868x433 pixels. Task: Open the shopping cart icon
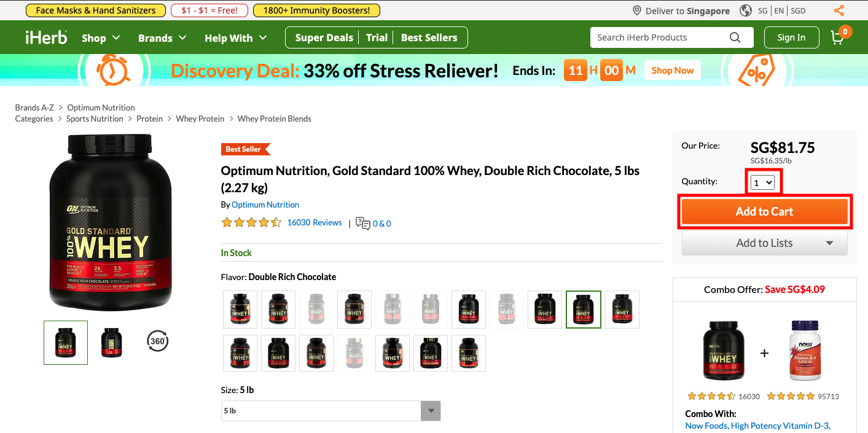point(838,37)
